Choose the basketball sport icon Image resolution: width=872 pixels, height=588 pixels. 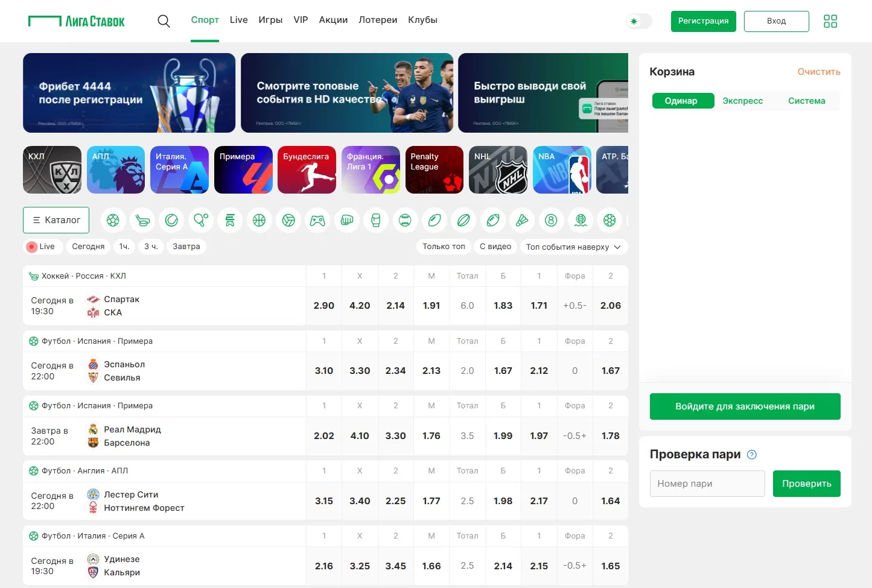[x=259, y=221]
